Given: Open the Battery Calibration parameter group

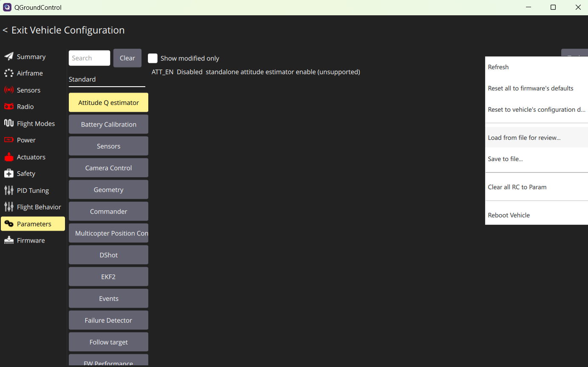Looking at the screenshot, I should pos(108,124).
